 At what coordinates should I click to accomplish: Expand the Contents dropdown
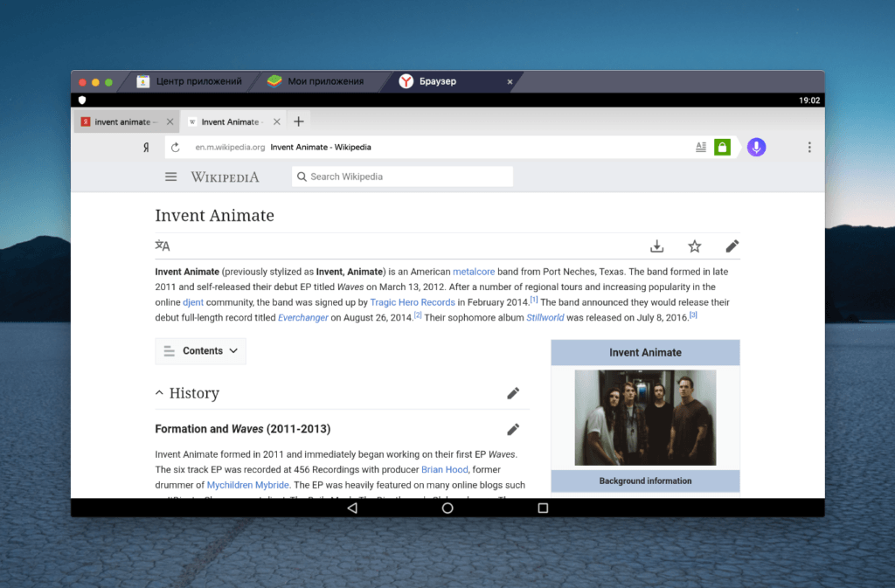[200, 351]
